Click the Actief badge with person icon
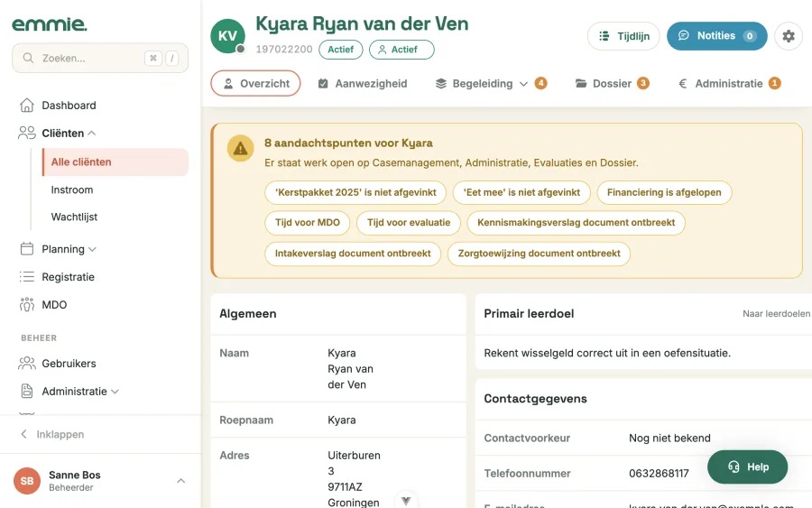The width and height of the screenshot is (812, 508). tap(401, 50)
